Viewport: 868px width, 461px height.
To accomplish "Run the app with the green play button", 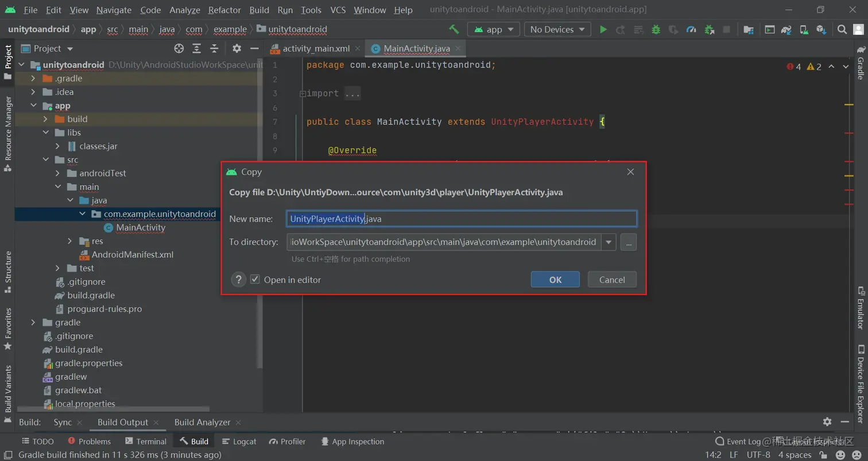I will point(603,29).
